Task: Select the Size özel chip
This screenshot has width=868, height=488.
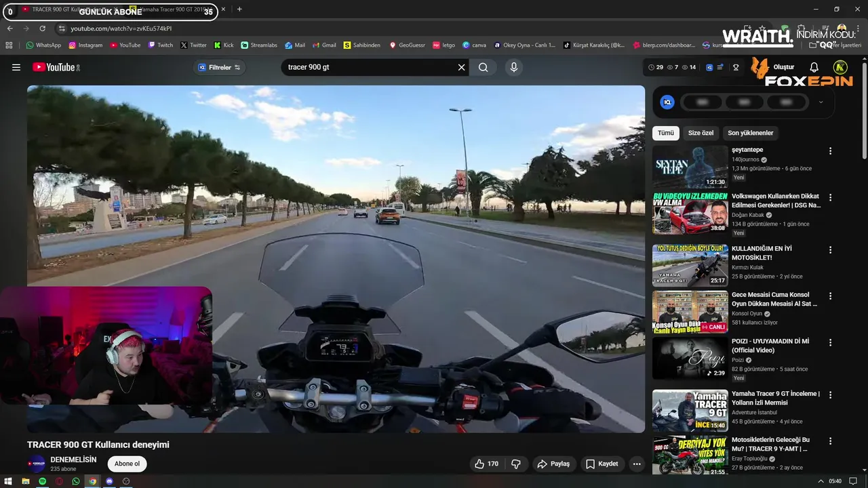Action: [701, 133]
